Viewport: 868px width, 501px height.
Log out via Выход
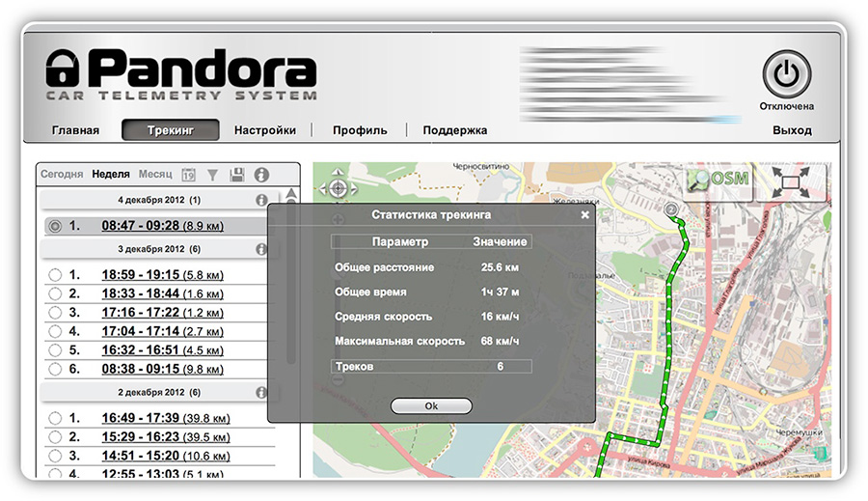click(792, 130)
